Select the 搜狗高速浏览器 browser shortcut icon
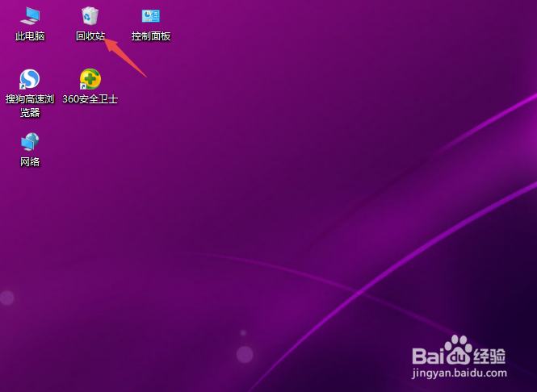Image resolution: width=537 pixels, height=392 pixels. pyautogui.click(x=30, y=79)
